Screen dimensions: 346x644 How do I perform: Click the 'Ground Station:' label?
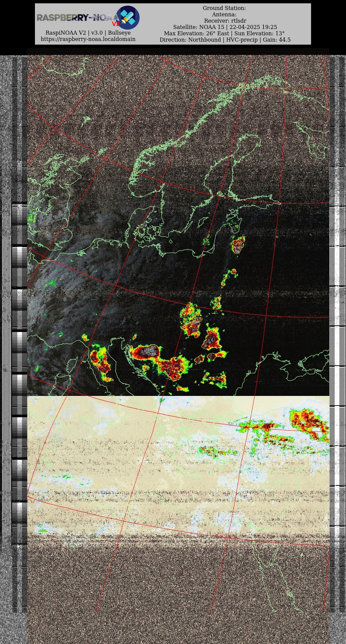[x=224, y=8]
